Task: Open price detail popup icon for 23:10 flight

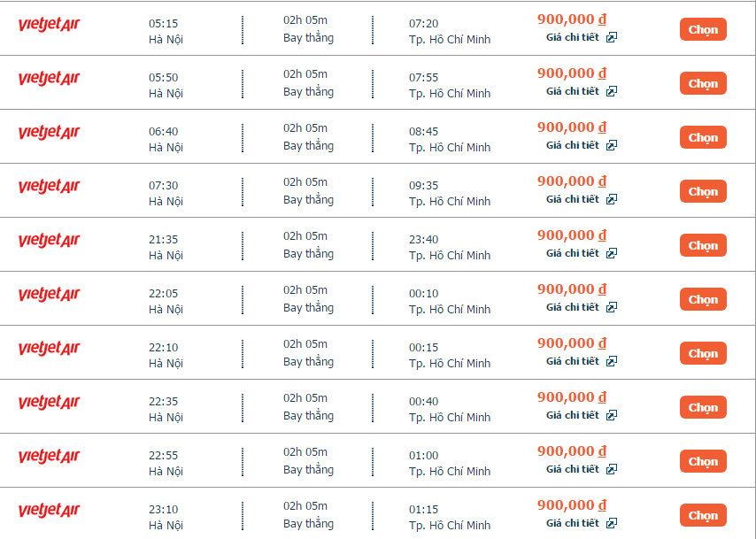Action: [612, 523]
